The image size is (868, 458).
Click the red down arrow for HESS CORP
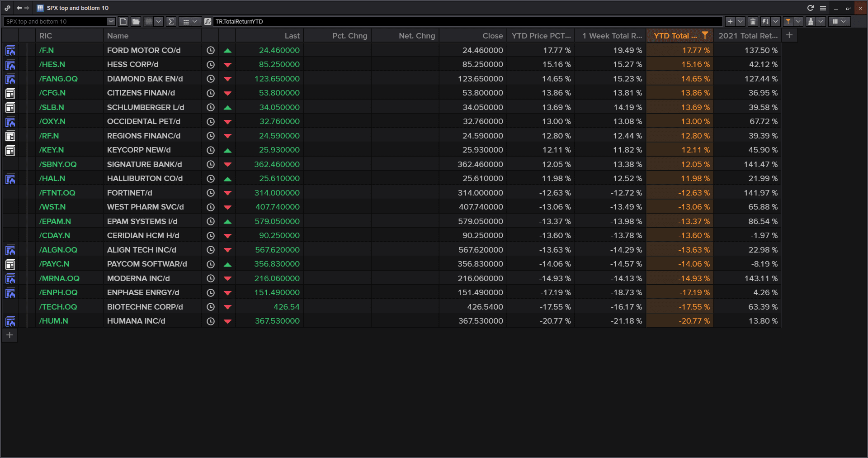(227, 65)
